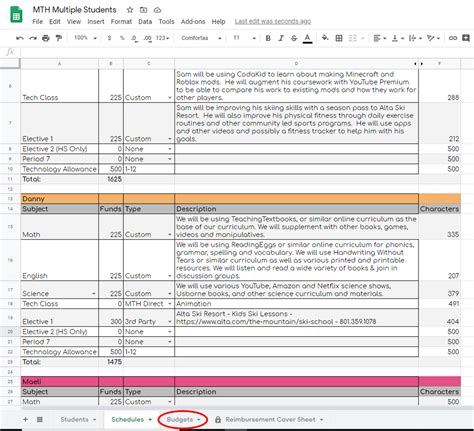Increase decimal places
The width and height of the screenshot is (474, 431).
click(x=147, y=38)
